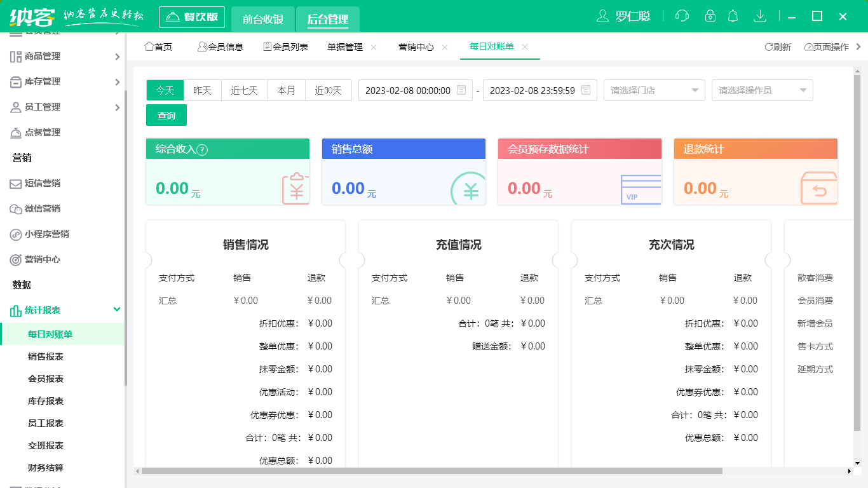This screenshot has width=868, height=488.
Task: Click the 查询 button
Action: click(x=166, y=115)
